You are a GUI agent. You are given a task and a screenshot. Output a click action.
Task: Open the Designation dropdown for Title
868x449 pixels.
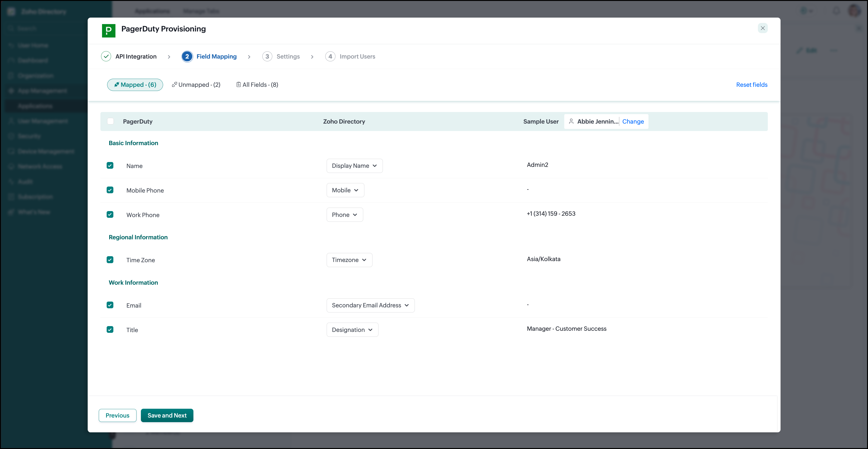click(352, 330)
